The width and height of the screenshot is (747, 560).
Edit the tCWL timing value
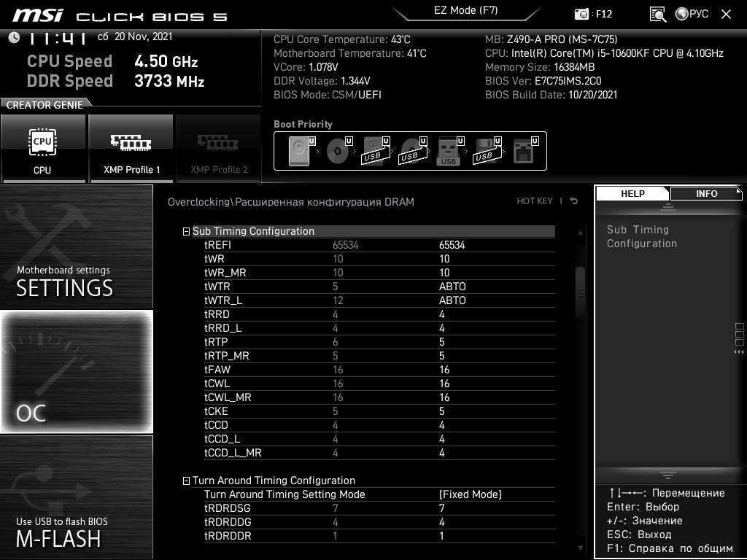[444, 384]
